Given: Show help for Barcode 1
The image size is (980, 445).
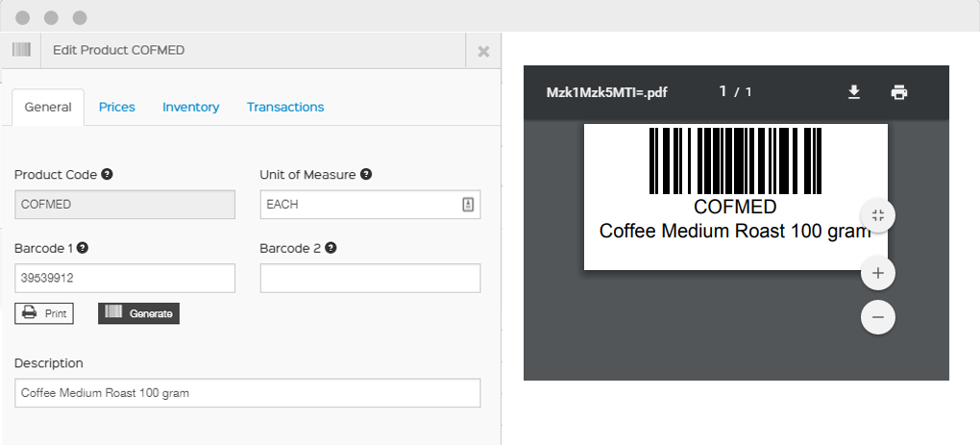Looking at the screenshot, I should pyautogui.click(x=83, y=248).
